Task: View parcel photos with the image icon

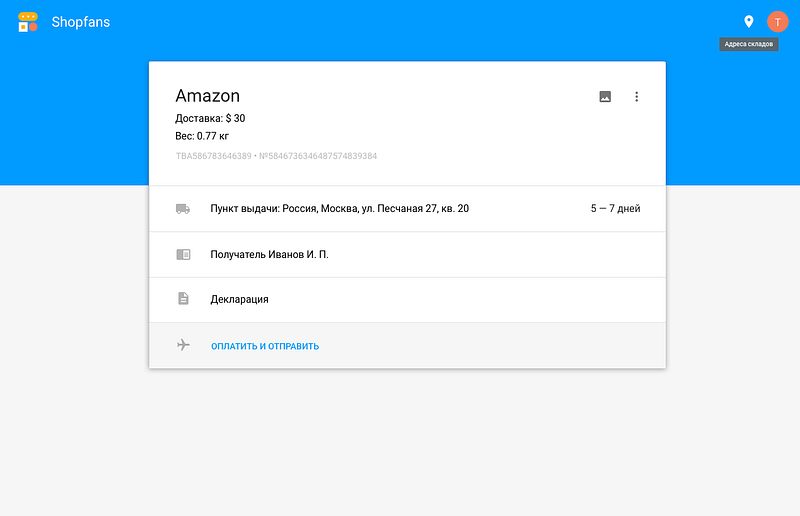Action: point(605,96)
